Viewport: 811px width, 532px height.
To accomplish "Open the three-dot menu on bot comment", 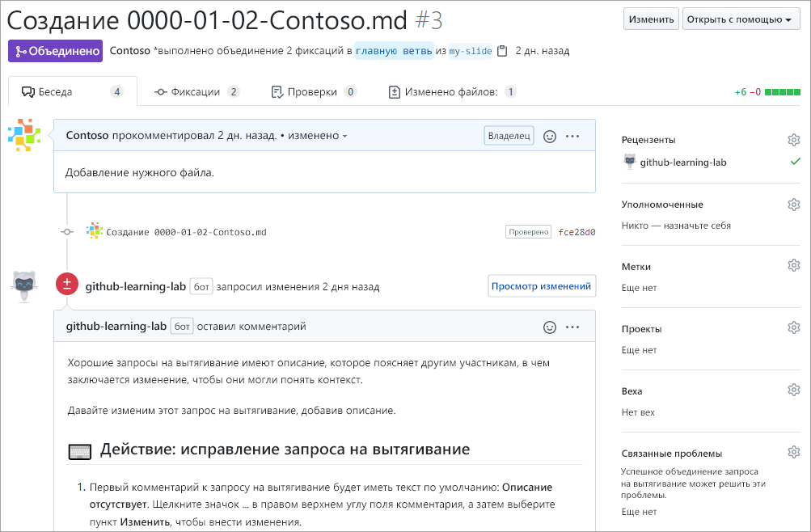I will coord(572,327).
